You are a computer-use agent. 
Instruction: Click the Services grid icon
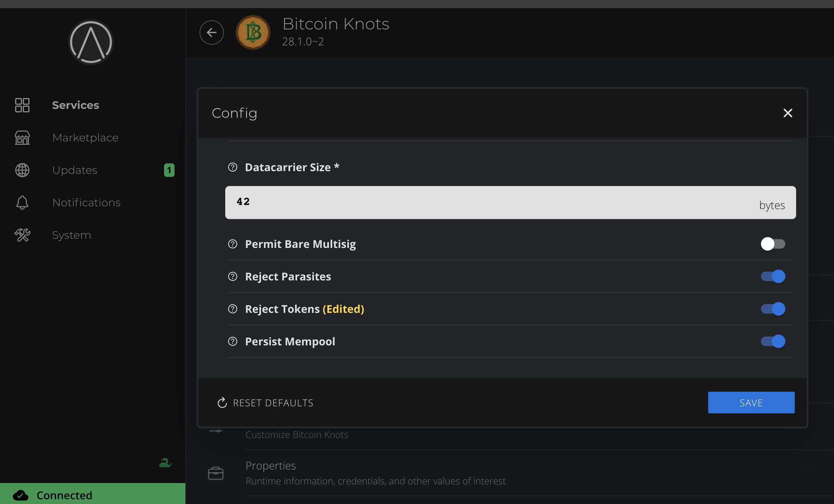[x=22, y=105]
